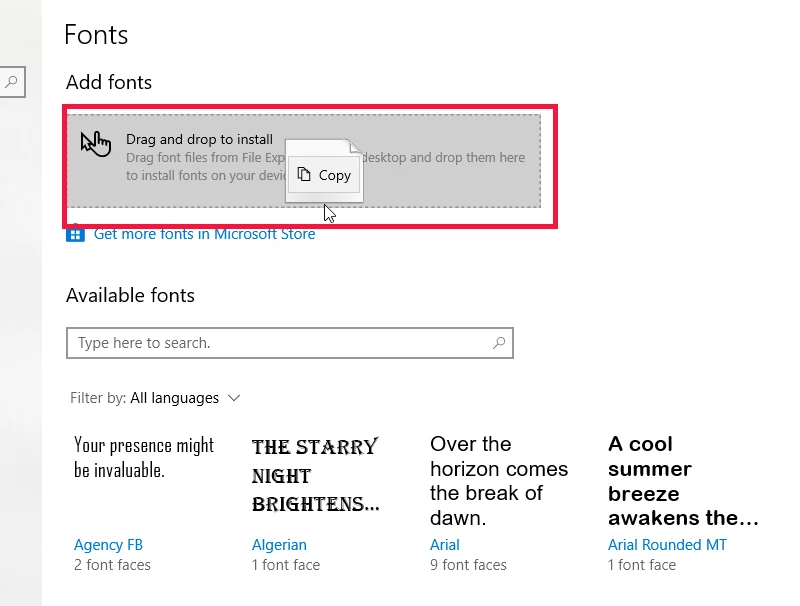Click the Copy tooltip label
The height and width of the screenshot is (606, 800).
(x=335, y=175)
